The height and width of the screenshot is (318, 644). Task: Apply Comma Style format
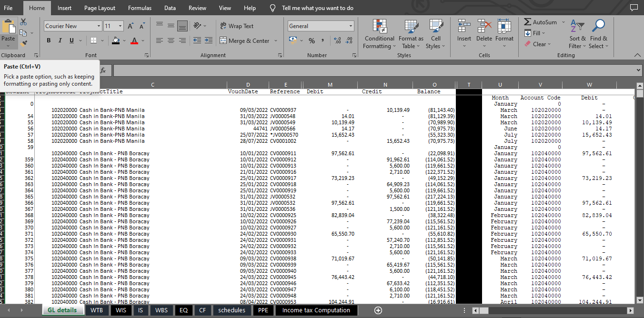click(322, 41)
